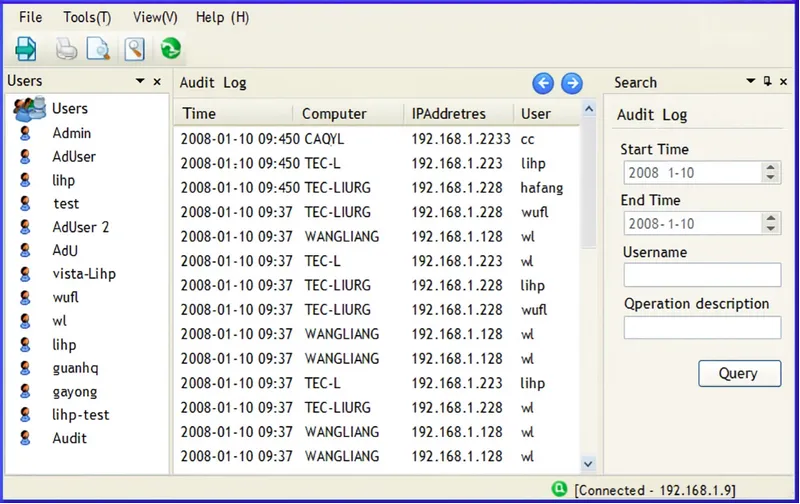Select TEC-L row with user lihp at 09:450
The width and height of the screenshot is (800, 504).
tap(377, 163)
